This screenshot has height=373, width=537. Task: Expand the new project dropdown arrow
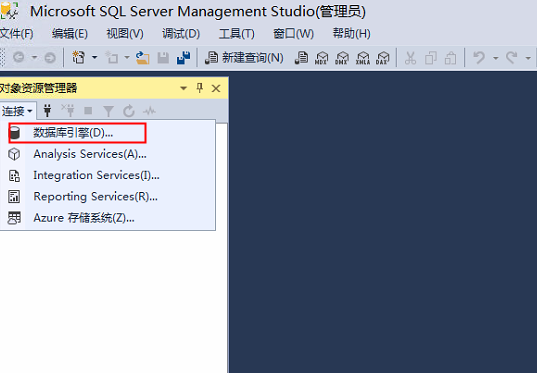point(94,57)
